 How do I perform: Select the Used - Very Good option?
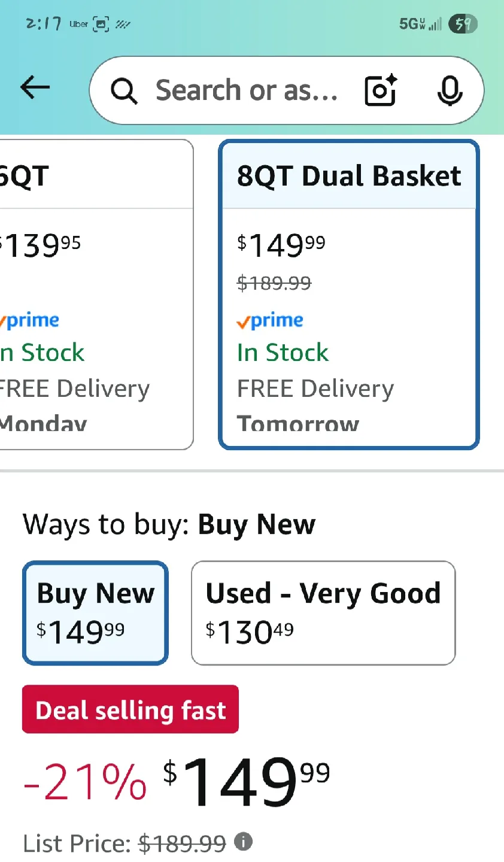pos(323,612)
